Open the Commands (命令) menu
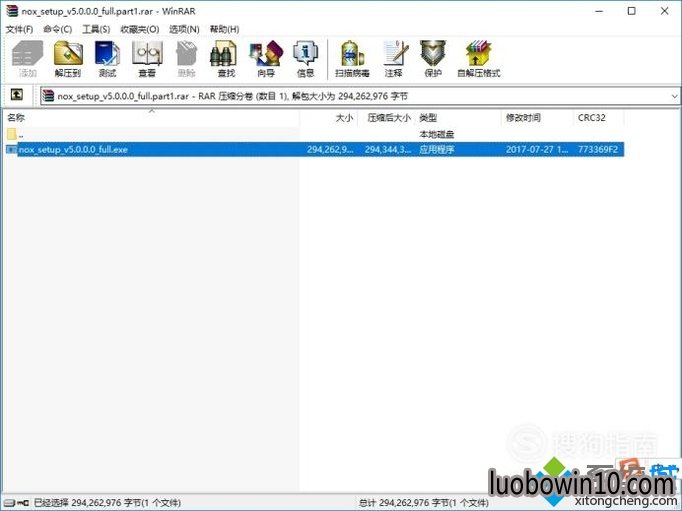The height and width of the screenshot is (511, 682). [x=57, y=29]
